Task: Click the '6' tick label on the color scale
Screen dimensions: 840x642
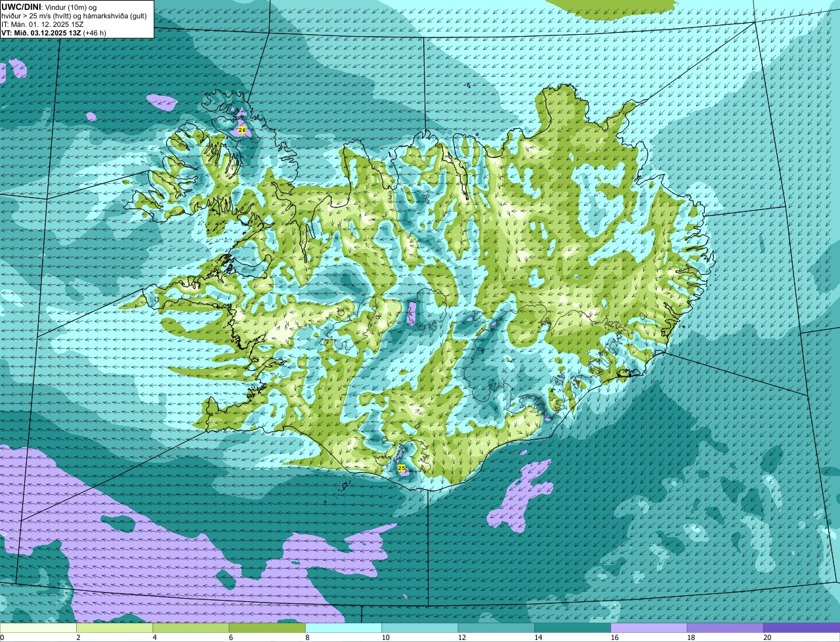Action: coord(230,637)
